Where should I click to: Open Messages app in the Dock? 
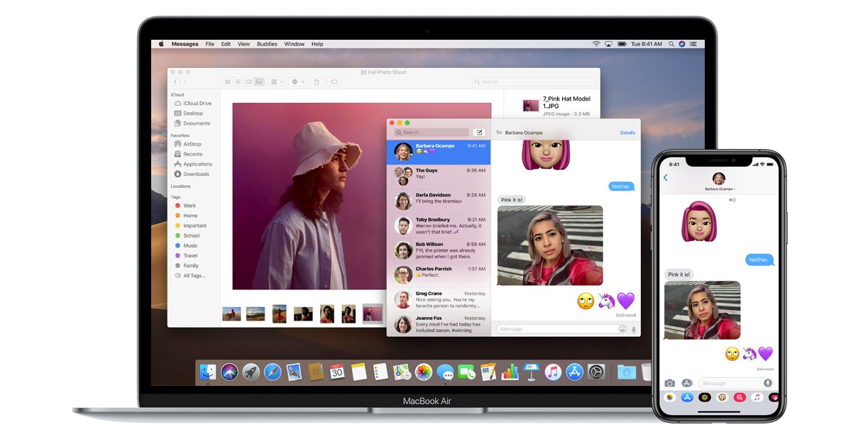(x=445, y=372)
